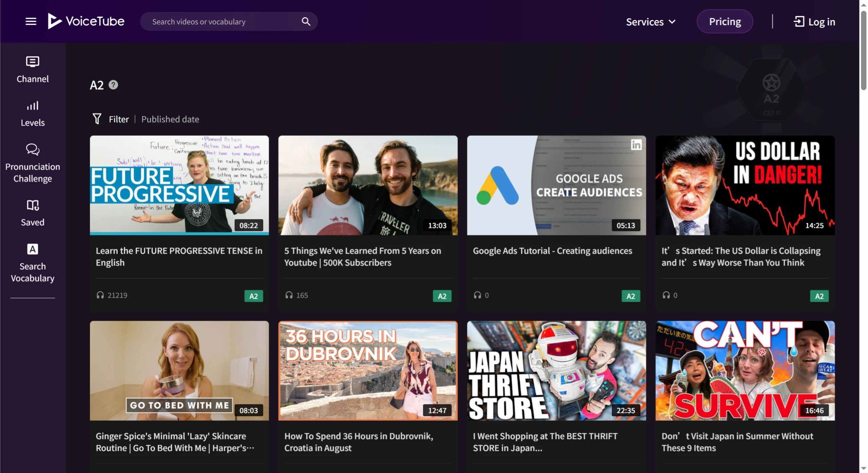Image resolution: width=868 pixels, height=473 pixels.
Task: Click the A2 page heading
Action: pos(97,85)
